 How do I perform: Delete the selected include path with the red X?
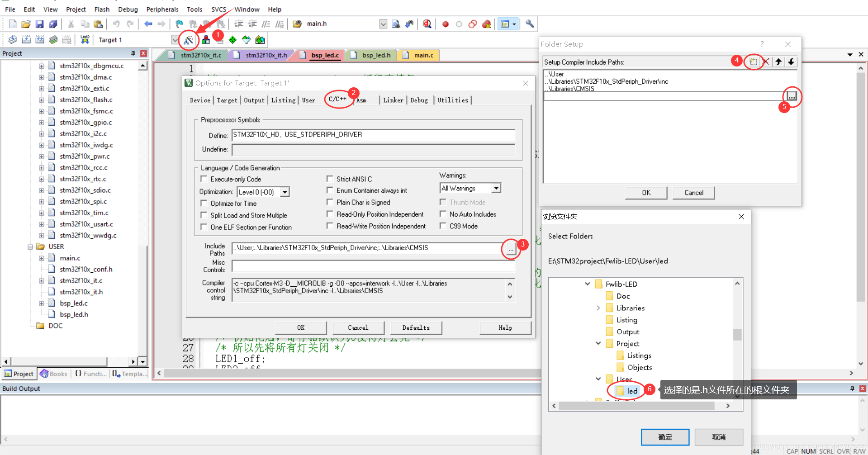click(x=766, y=62)
